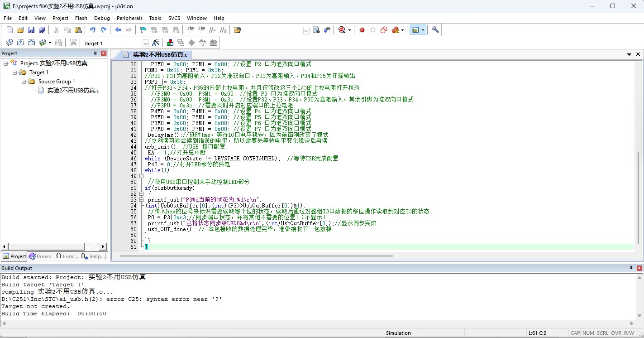Toggle auto-hide pin on Build Output panel

pos(631,268)
